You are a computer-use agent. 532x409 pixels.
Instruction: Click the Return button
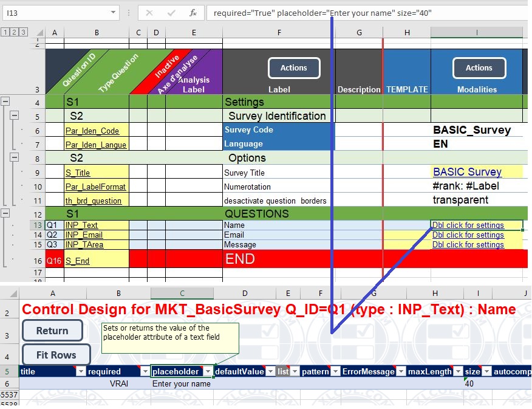pos(52,331)
